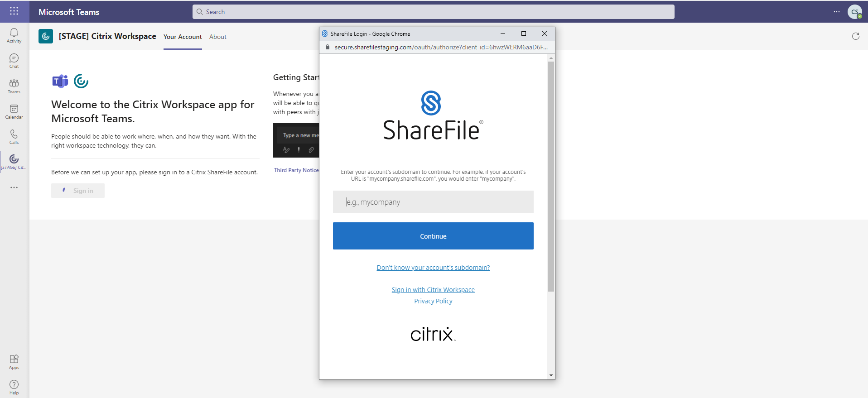Open the Privacy Policy link
The image size is (868, 398).
click(433, 301)
